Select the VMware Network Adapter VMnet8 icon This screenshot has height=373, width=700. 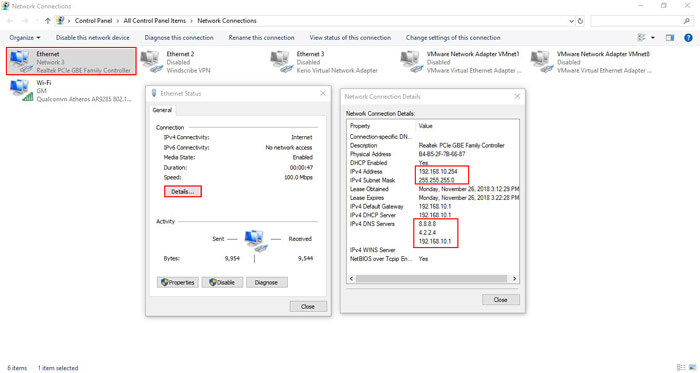tap(542, 62)
